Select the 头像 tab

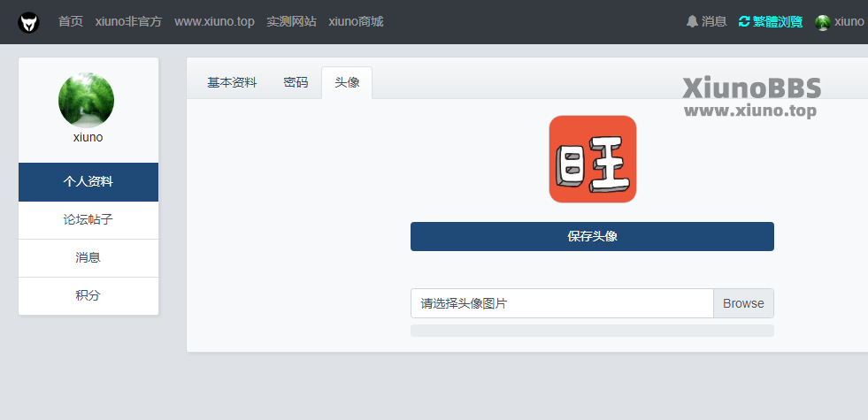[347, 83]
